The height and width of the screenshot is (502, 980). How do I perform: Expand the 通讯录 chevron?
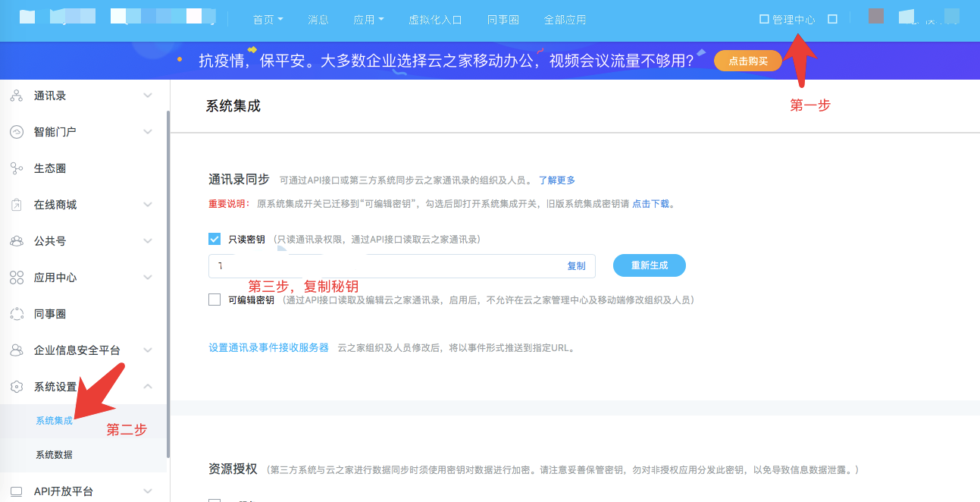tap(148, 96)
